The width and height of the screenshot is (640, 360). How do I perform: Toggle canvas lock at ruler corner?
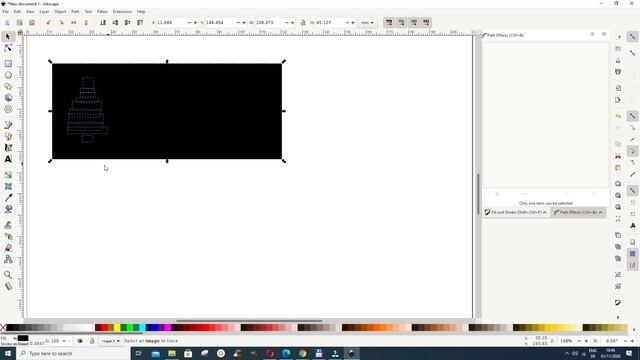click(x=20, y=33)
